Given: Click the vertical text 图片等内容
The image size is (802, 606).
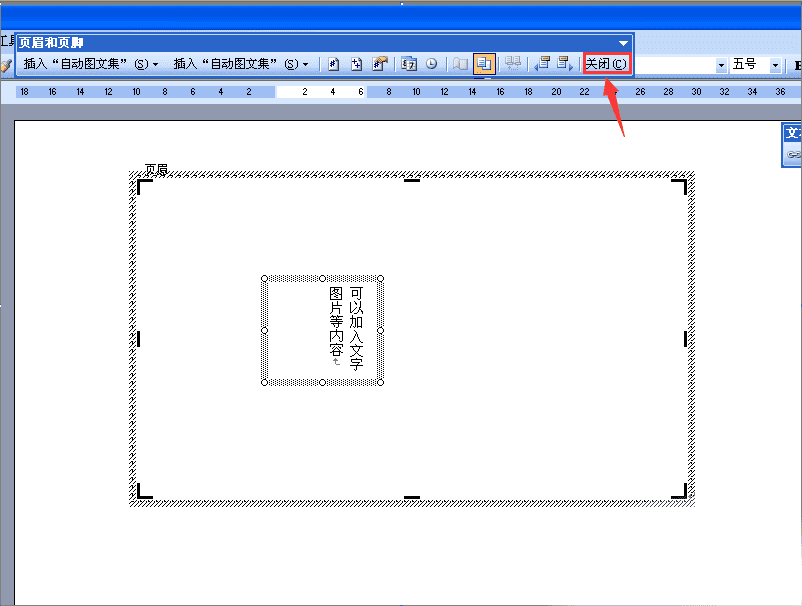Looking at the screenshot, I should (x=336, y=322).
